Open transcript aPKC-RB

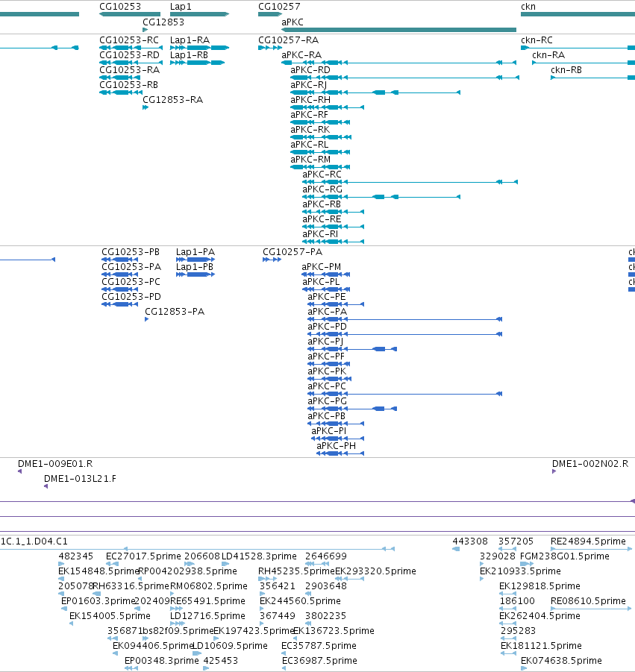tap(333, 212)
